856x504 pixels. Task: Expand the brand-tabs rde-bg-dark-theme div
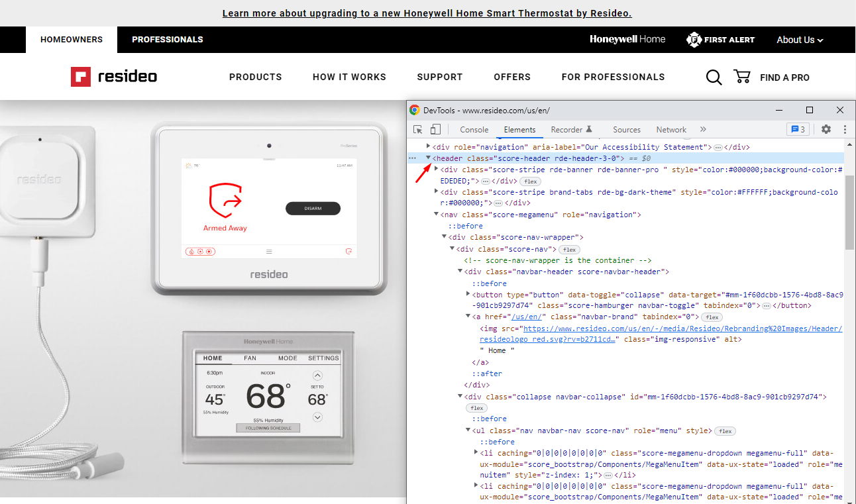(436, 192)
